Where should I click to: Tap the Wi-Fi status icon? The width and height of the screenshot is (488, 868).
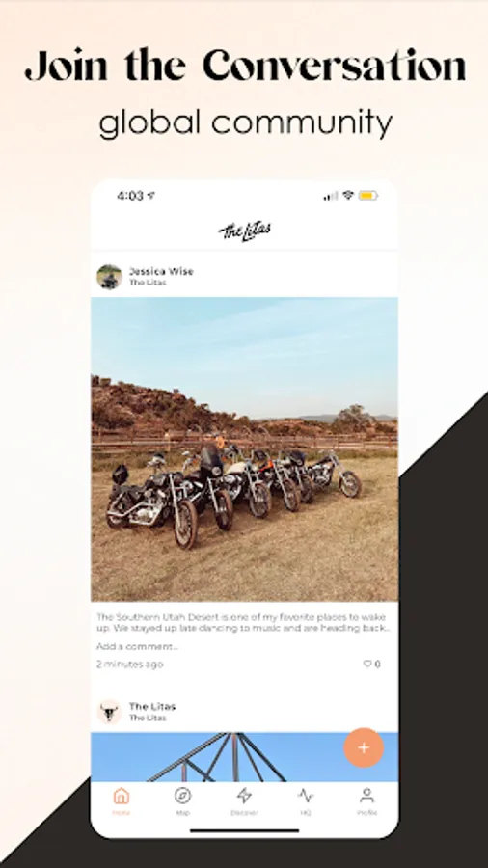coord(348,195)
